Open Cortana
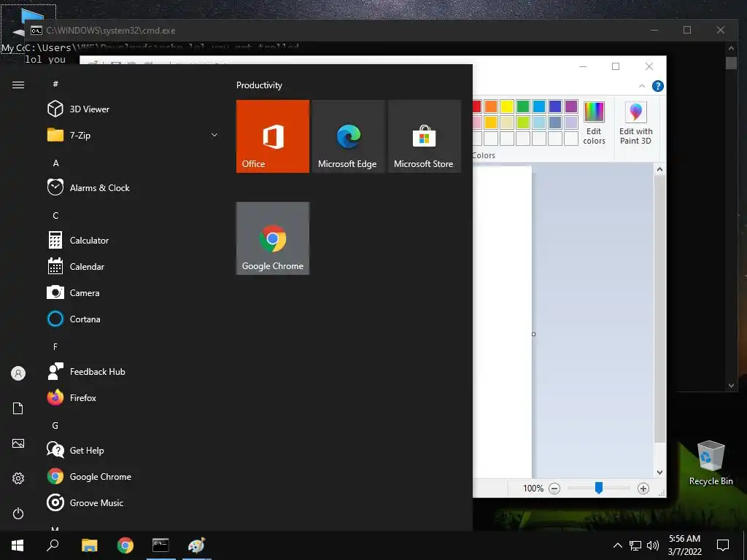 pos(74,319)
